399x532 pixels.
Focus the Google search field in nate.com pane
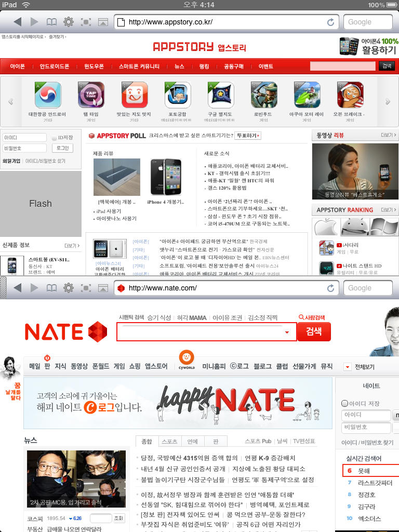[x=368, y=288]
